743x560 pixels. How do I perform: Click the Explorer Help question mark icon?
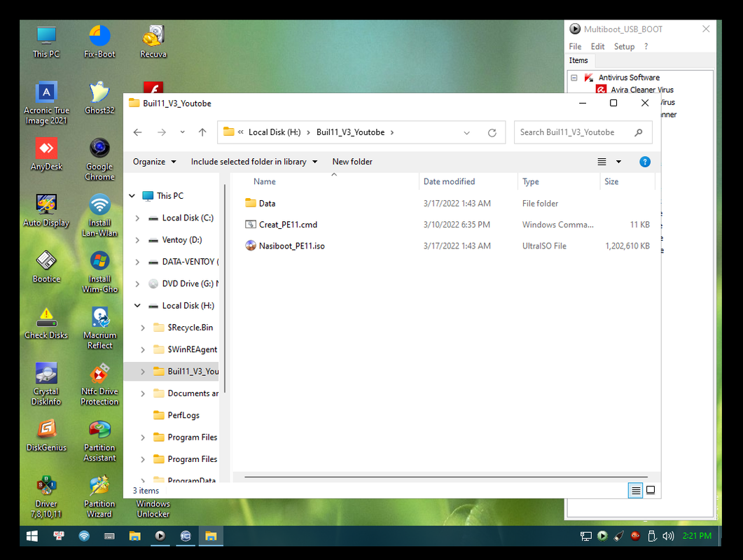point(644,162)
